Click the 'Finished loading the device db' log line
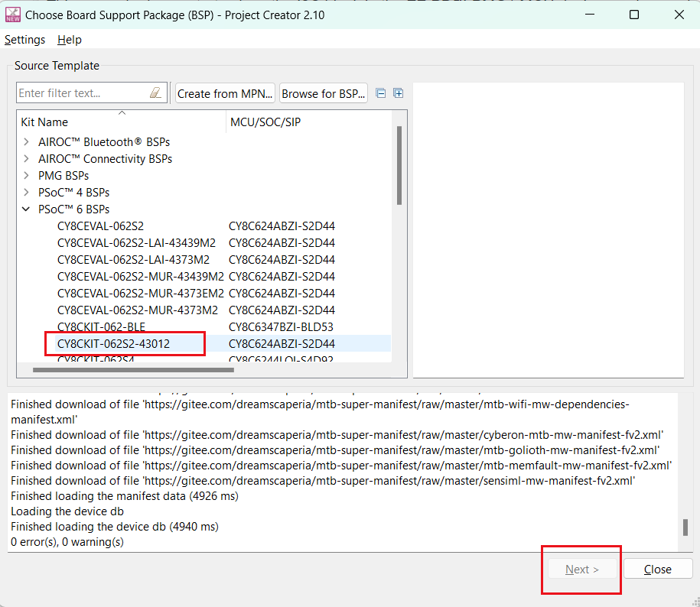This screenshot has width=700, height=607. [x=115, y=527]
